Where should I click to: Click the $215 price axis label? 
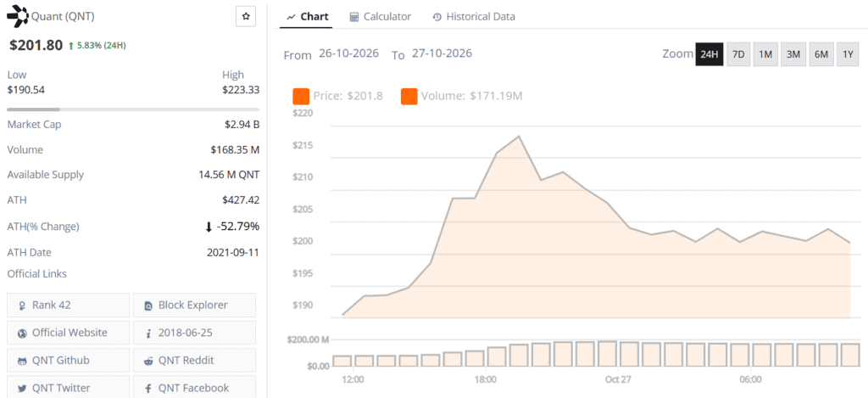[303, 145]
